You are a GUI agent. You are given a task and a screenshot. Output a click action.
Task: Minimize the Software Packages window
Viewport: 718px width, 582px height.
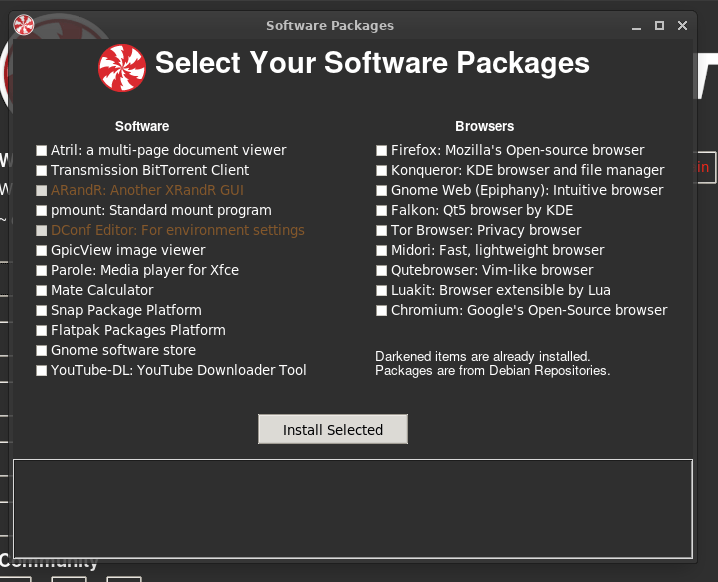click(x=636, y=25)
